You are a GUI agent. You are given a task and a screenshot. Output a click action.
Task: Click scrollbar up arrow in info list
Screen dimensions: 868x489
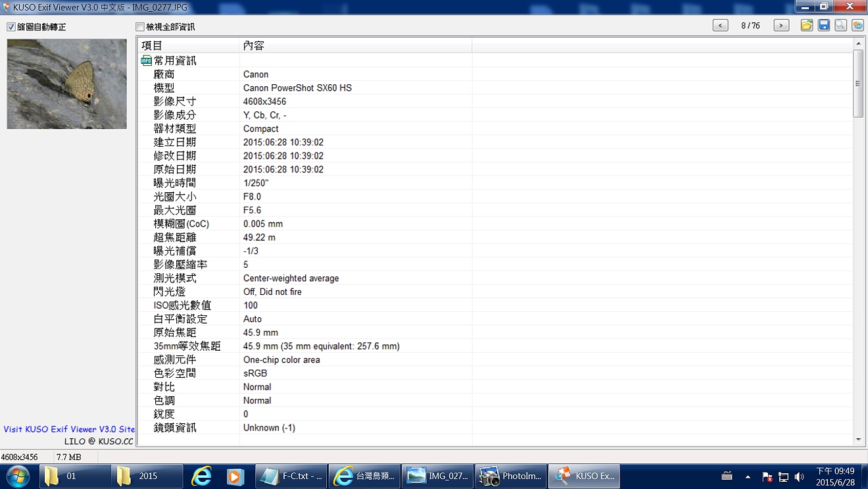(858, 43)
